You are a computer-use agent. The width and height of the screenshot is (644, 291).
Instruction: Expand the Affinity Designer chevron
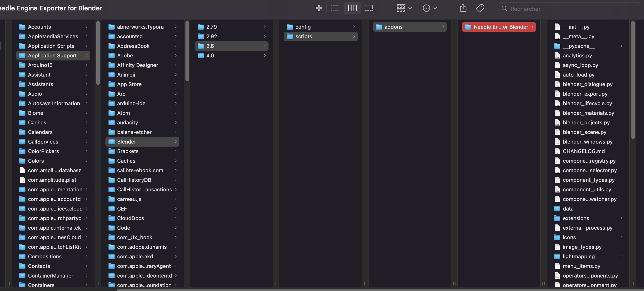pos(175,65)
